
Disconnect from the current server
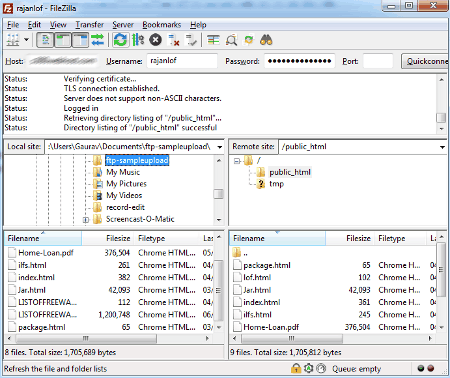(174, 40)
